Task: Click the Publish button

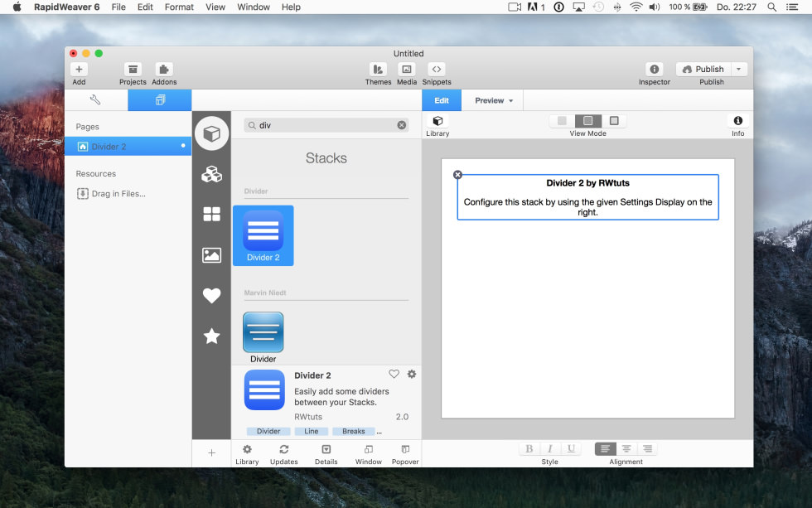Action: [703, 70]
